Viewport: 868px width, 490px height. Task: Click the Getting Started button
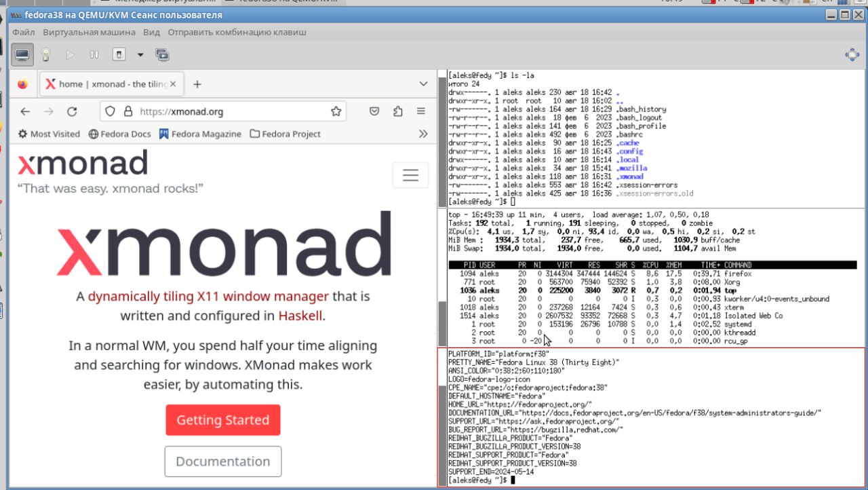point(223,420)
